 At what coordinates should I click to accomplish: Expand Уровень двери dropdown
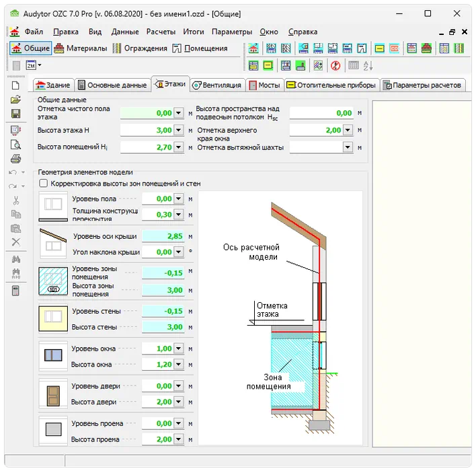(179, 386)
